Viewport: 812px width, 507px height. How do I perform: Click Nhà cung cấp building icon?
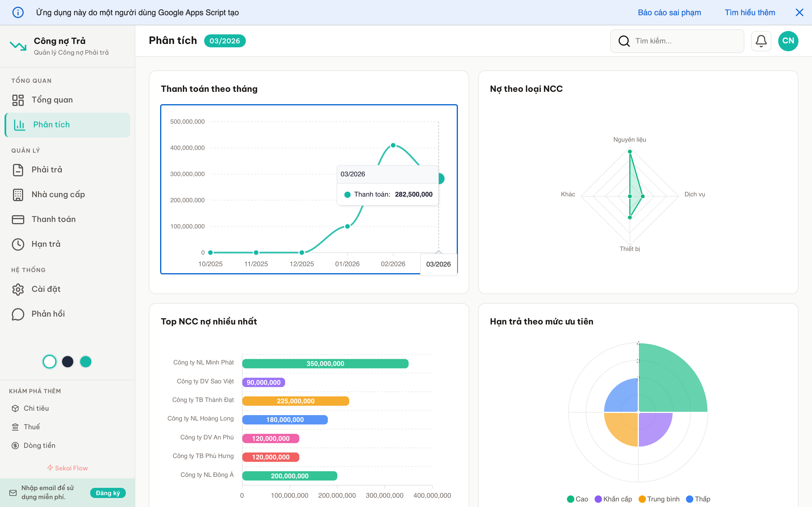coord(18,194)
